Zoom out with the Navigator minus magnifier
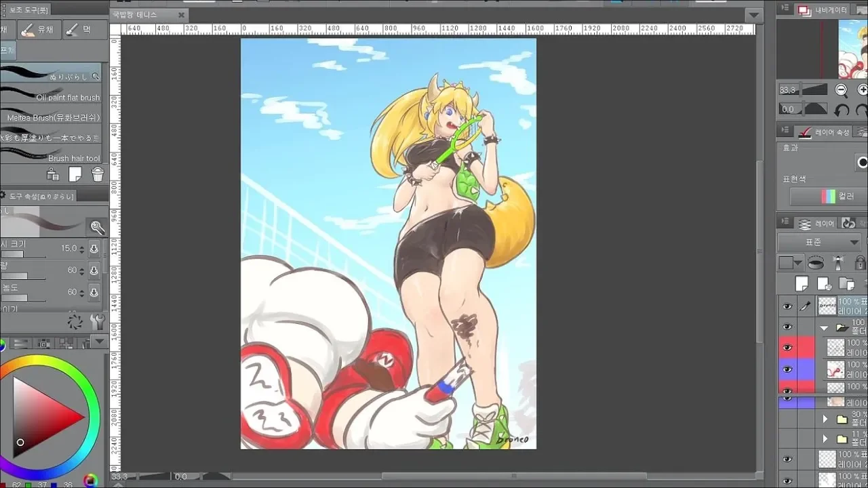 tap(841, 90)
